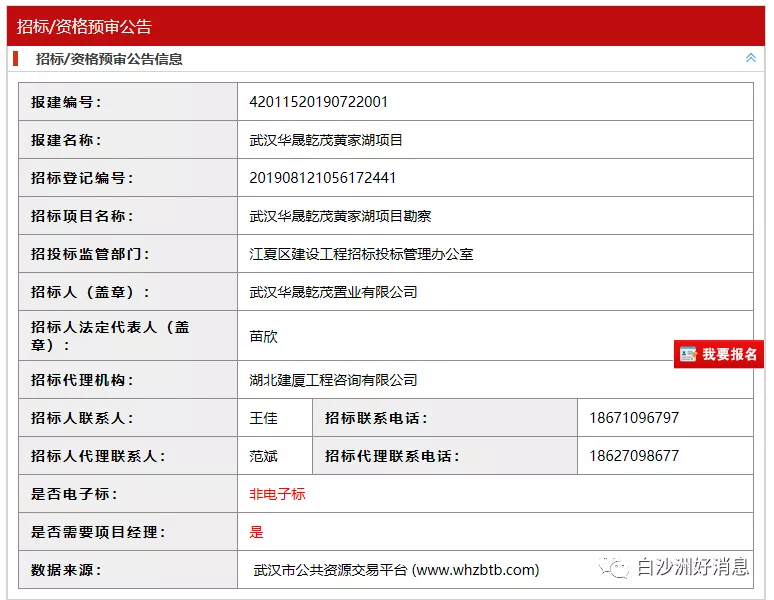774x600 pixels.
Task: Click the red 是 project manager value
Action: pos(256,532)
